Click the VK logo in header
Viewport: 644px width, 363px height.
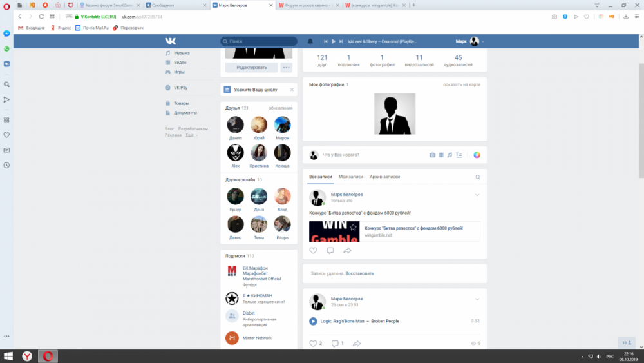(x=170, y=41)
